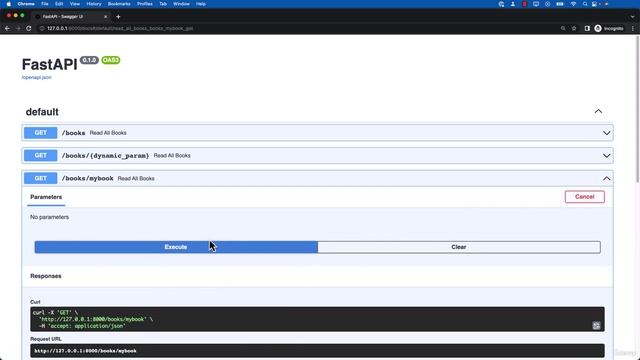The height and width of the screenshot is (360, 640).
Task: Click the screen mirroring display icon in menu bar
Action: 536,4
